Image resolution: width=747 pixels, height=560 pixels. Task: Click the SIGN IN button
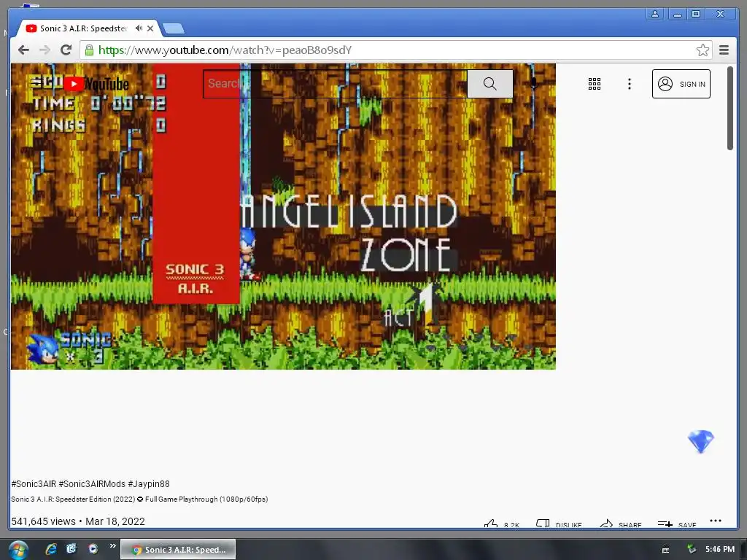click(x=681, y=84)
